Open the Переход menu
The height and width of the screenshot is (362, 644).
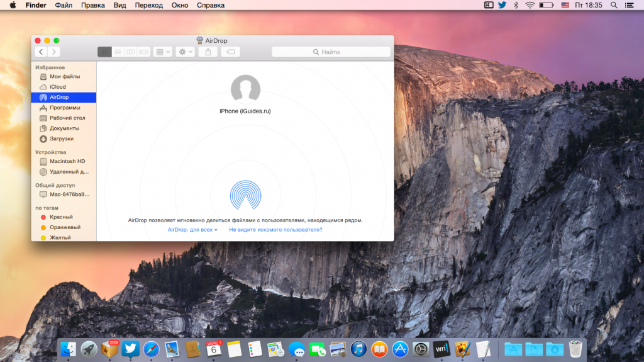tap(149, 5)
